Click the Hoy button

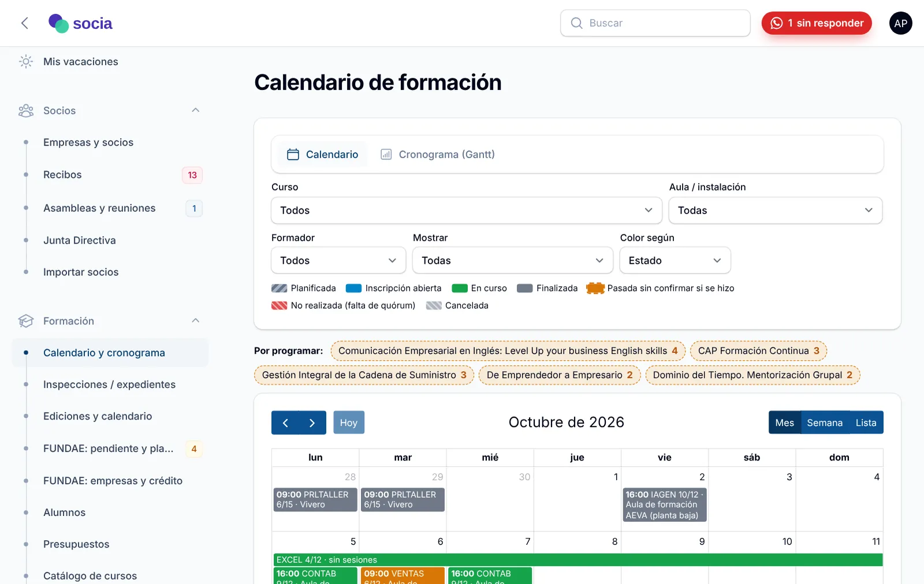click(349, 422)
